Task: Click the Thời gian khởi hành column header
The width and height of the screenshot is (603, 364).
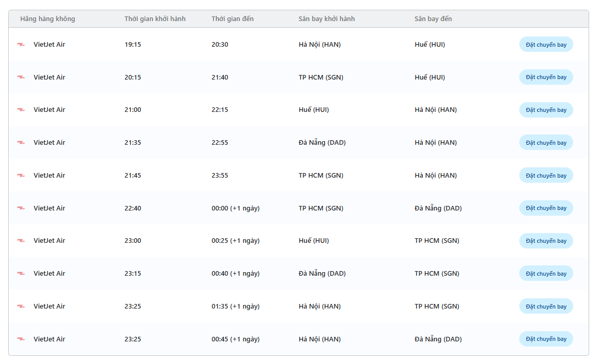Action: [155, 19]
